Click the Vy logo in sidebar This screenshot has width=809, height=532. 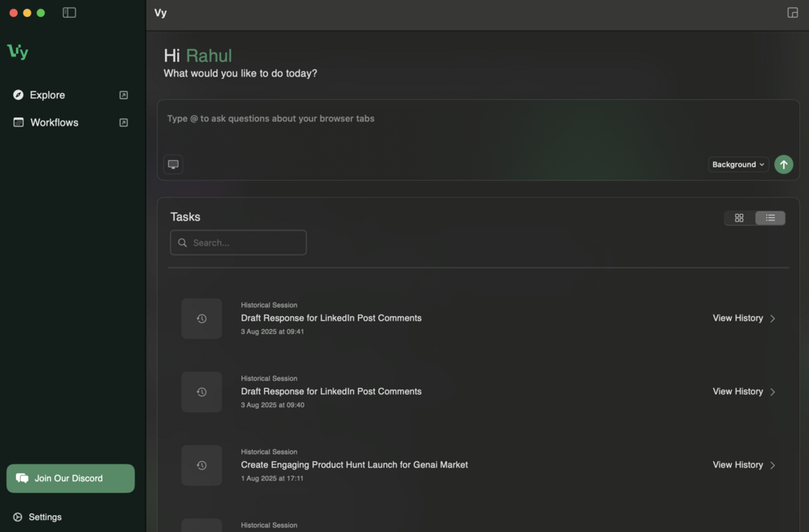[x=18, y=52]
